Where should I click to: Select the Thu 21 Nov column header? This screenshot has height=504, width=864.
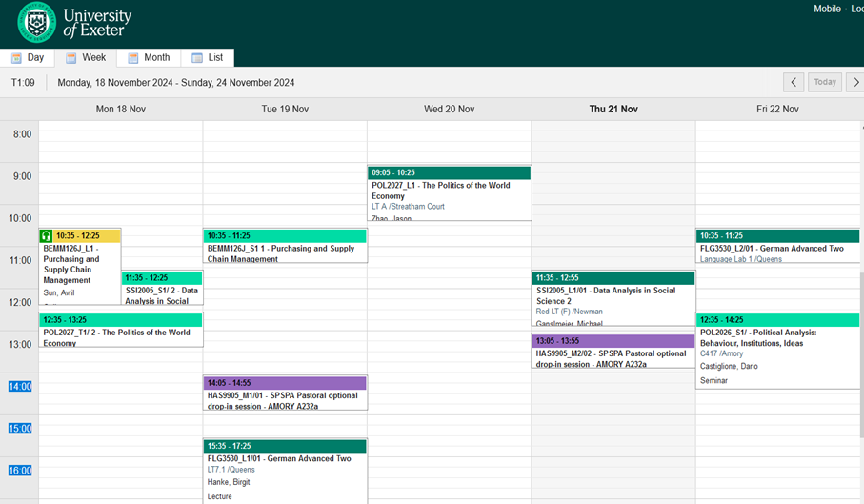click(613, 110)
